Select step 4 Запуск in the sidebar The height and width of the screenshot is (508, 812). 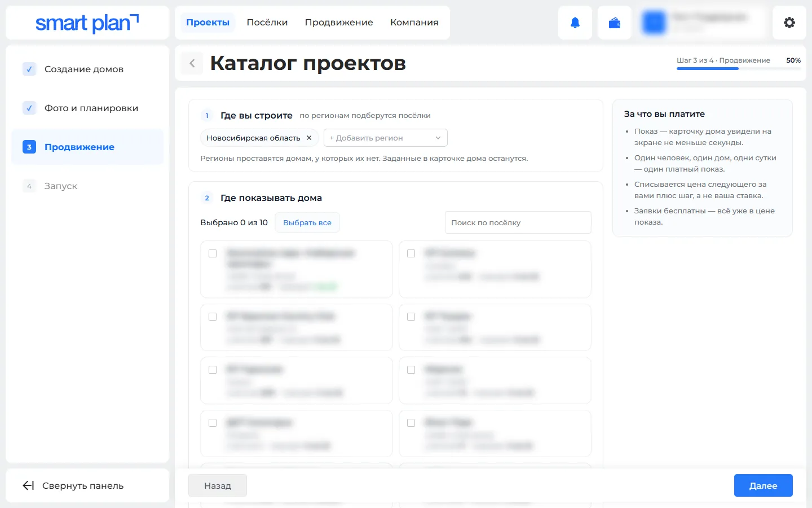click(87, 186)
